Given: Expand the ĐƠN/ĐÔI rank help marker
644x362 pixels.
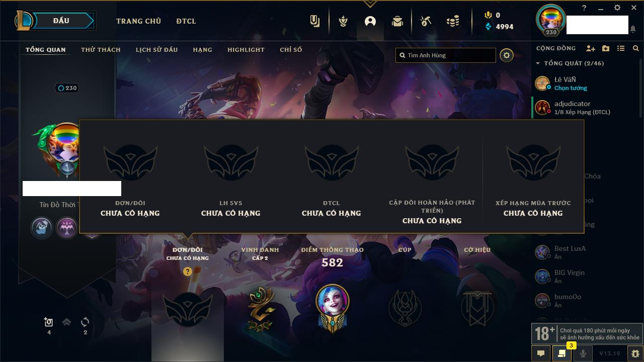Looking at the screenshot, I should coord(188,271).
